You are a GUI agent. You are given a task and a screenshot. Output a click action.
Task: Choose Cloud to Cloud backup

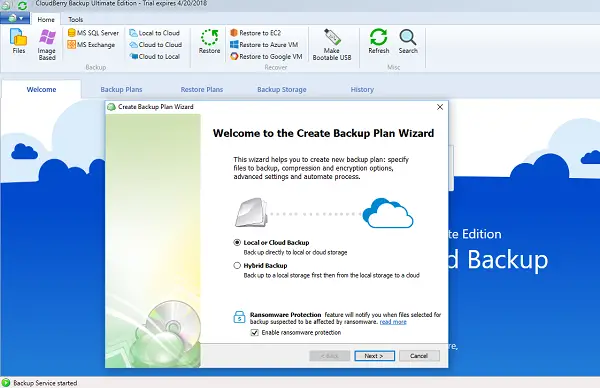156,45
